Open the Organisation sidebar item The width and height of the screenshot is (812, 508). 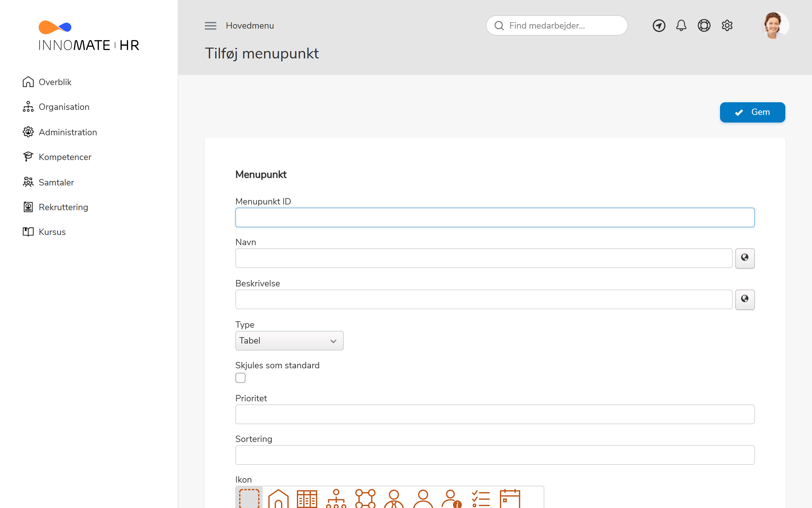(x=56, y=107)
